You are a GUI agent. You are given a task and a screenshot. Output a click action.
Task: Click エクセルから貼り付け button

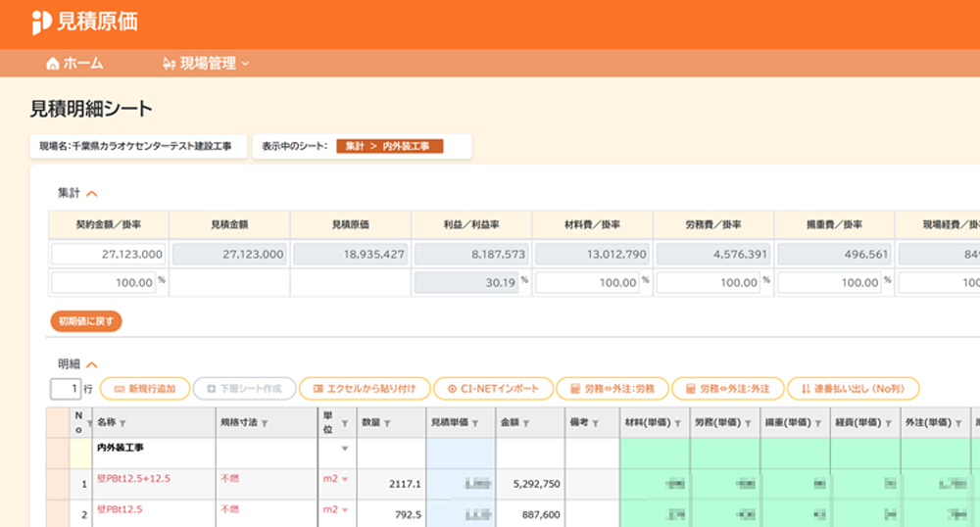click(x=365, y=388)
